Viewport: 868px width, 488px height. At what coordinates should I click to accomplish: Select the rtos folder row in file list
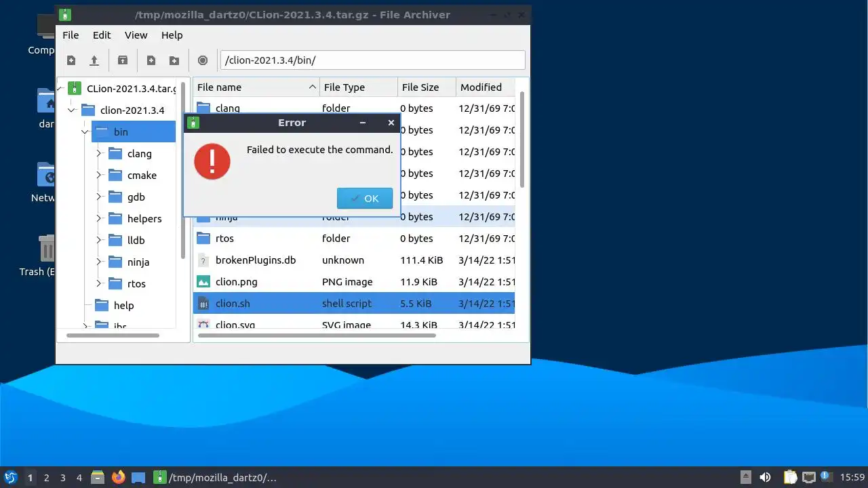point(354,238)
